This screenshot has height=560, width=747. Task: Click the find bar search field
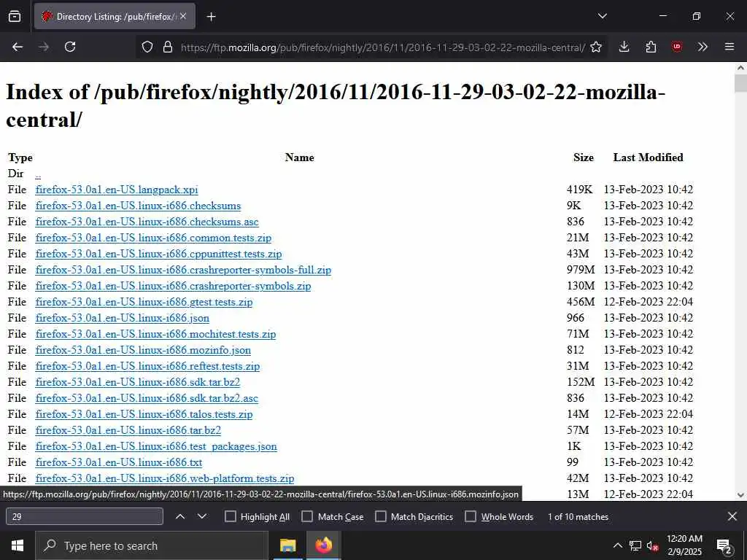tap(85, 517)
